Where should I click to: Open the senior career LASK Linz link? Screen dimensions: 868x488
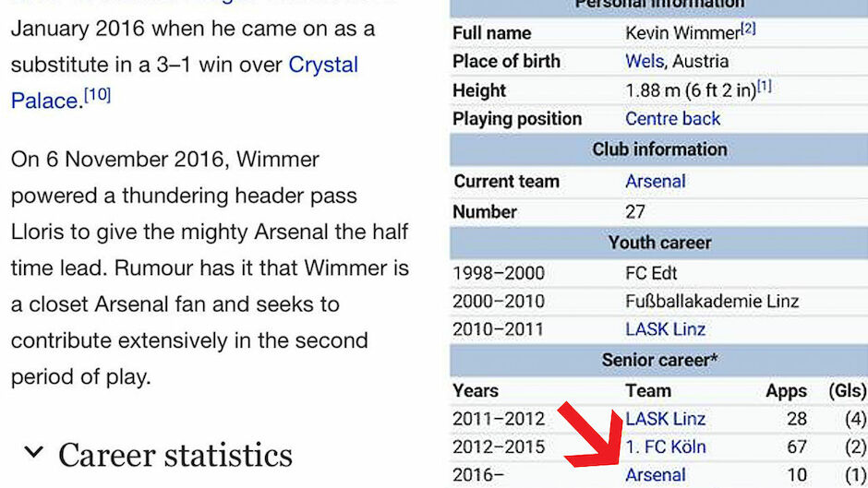(666, 419)
